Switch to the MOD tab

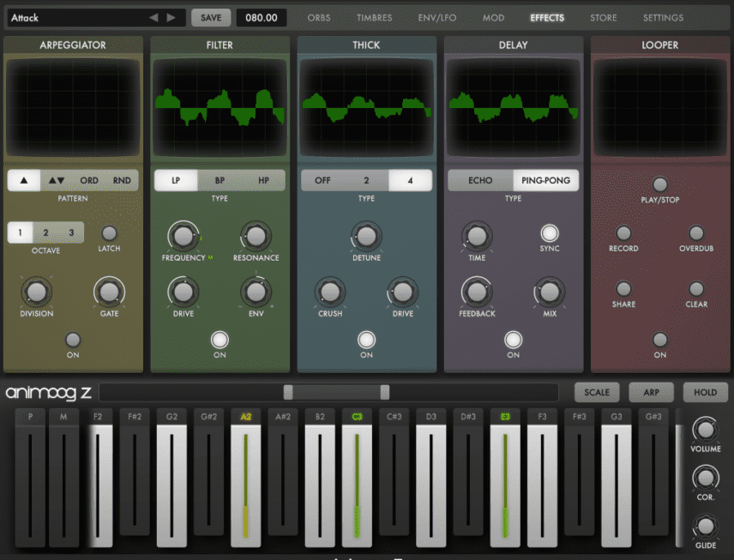pyautogui.click(x=493, y=18)
